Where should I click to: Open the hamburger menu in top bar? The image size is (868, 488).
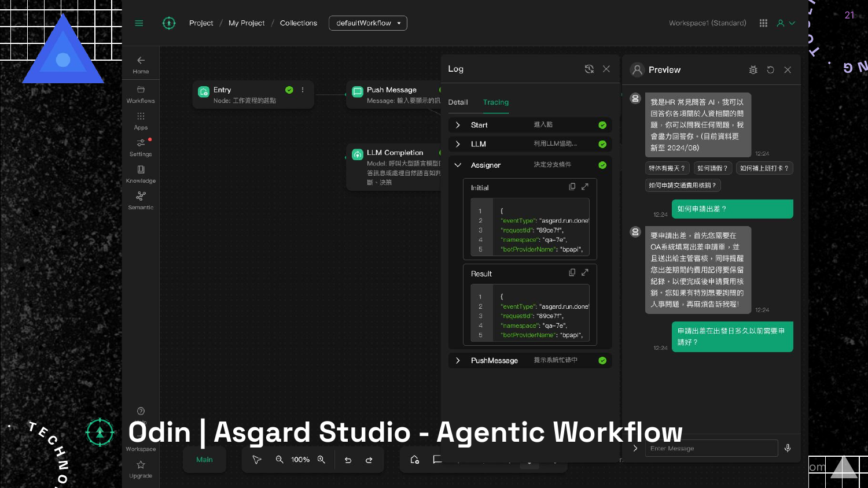139,23
